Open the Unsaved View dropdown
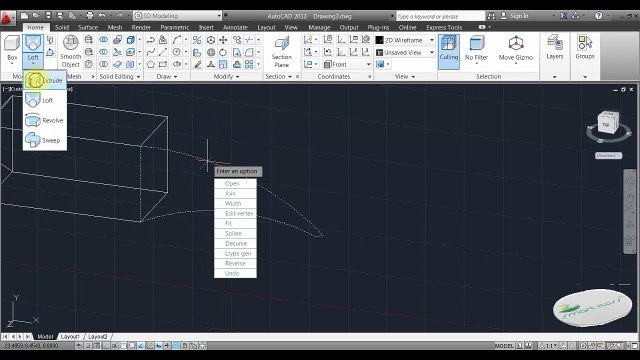This screenshot has width=640, height=360. coord(404,52)
